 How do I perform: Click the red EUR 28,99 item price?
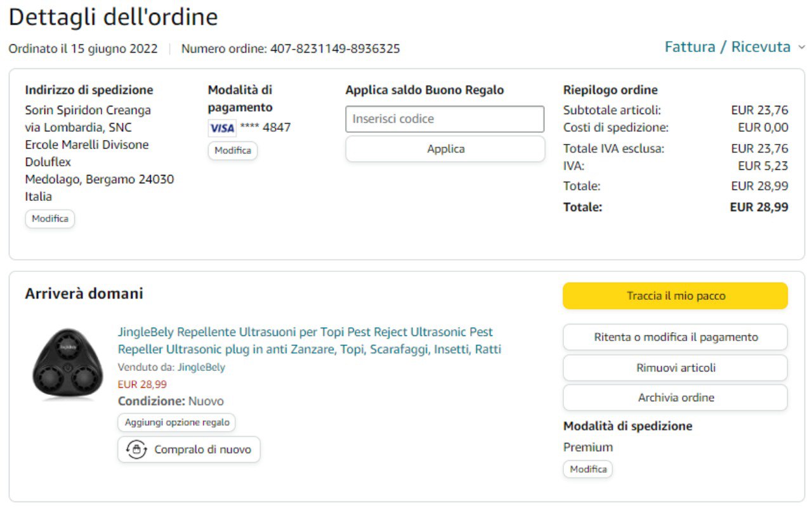(142, 384)
